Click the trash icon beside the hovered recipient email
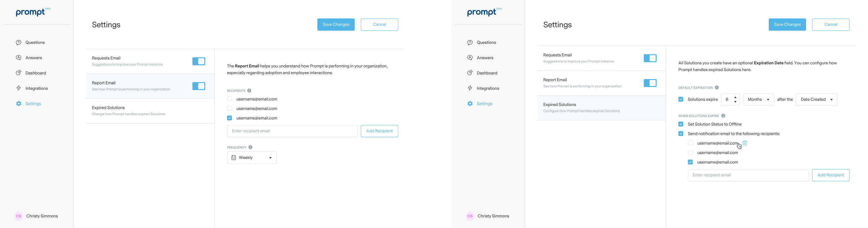Image resolution: width=868 pixels, height=228 pixels. pos(745,143)
